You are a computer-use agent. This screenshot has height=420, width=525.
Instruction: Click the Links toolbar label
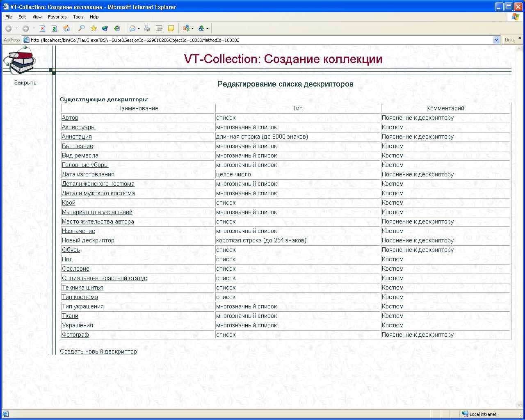pyautogui.click(x=510, y=40)
